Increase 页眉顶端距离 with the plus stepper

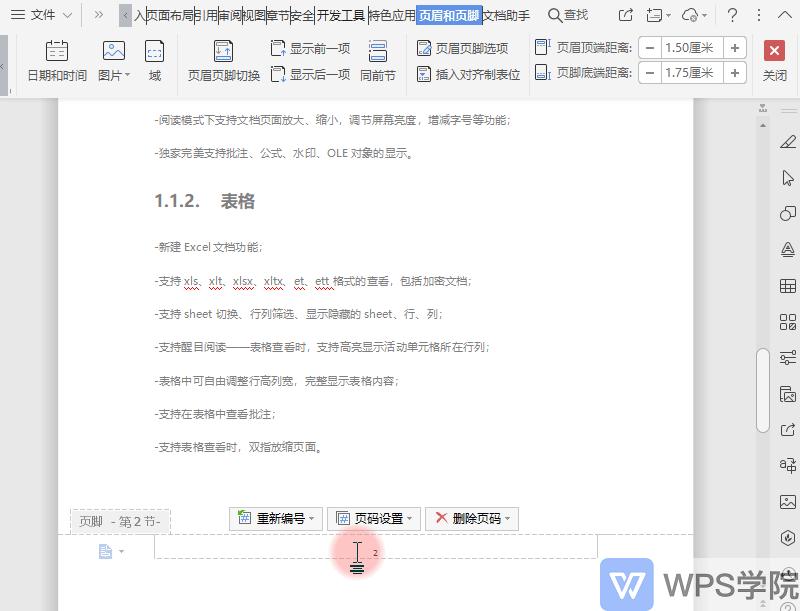tap(733, 46)
